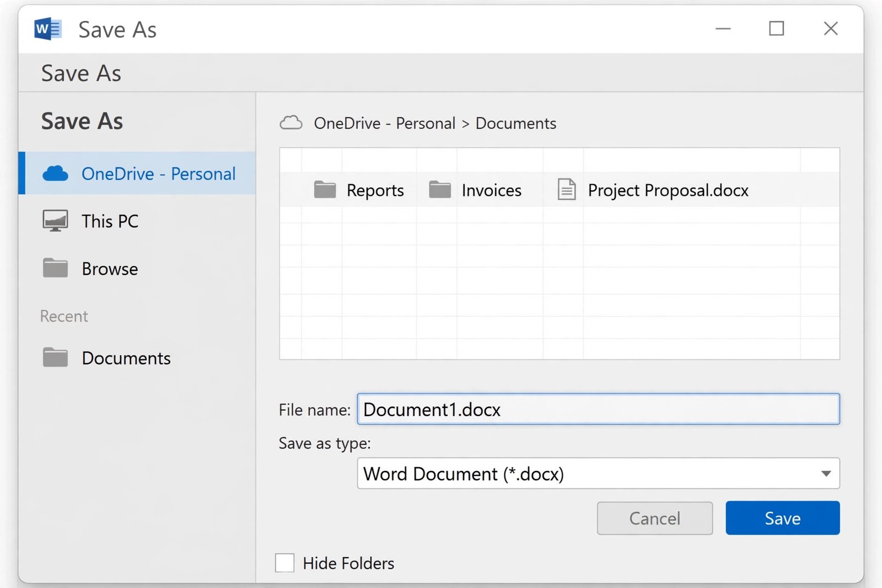
Task: Minimize the Save As window
Action: pos(723,29)
